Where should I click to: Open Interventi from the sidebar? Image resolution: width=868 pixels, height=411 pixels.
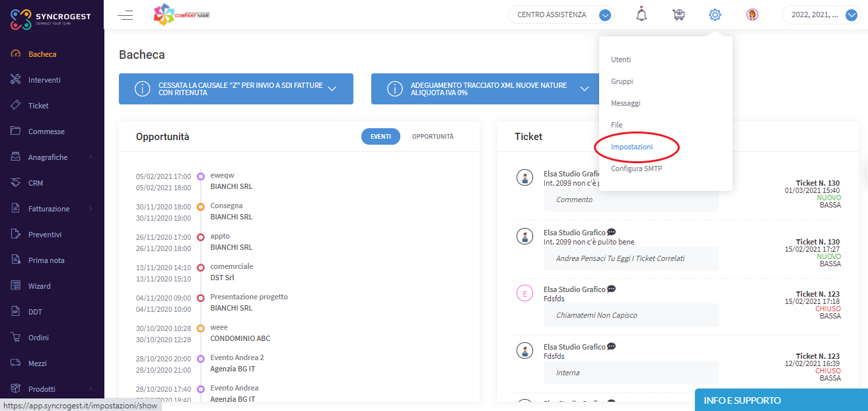tap(44, 80)
